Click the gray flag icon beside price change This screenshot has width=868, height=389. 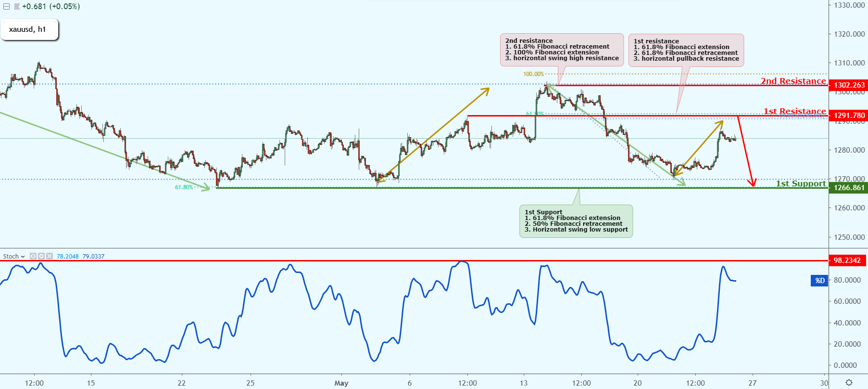[x=16, y=7]
